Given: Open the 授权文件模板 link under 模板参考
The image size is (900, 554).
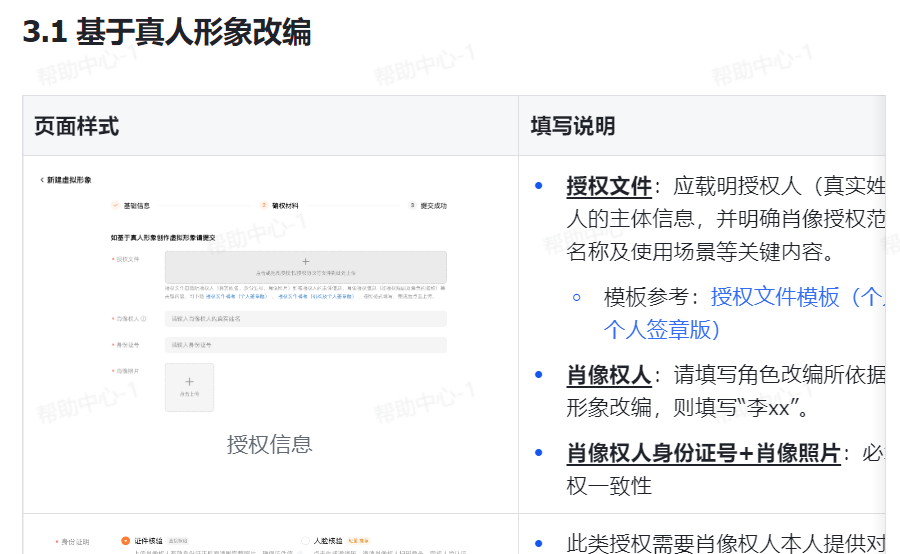Looking at the screenshot, I should [x=797, y=297].
